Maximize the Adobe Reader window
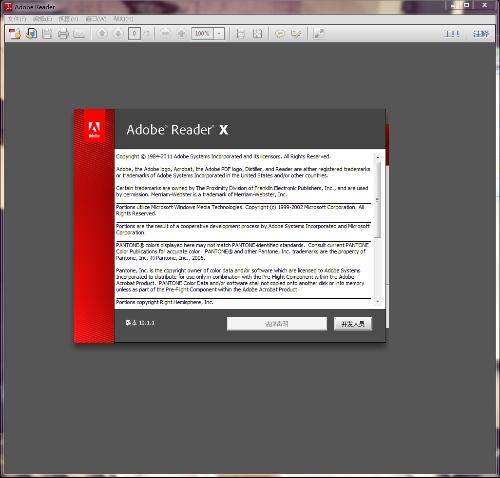The height and width of the screenshot is (478, 500). pyautogui.click(x=467, y=5)
